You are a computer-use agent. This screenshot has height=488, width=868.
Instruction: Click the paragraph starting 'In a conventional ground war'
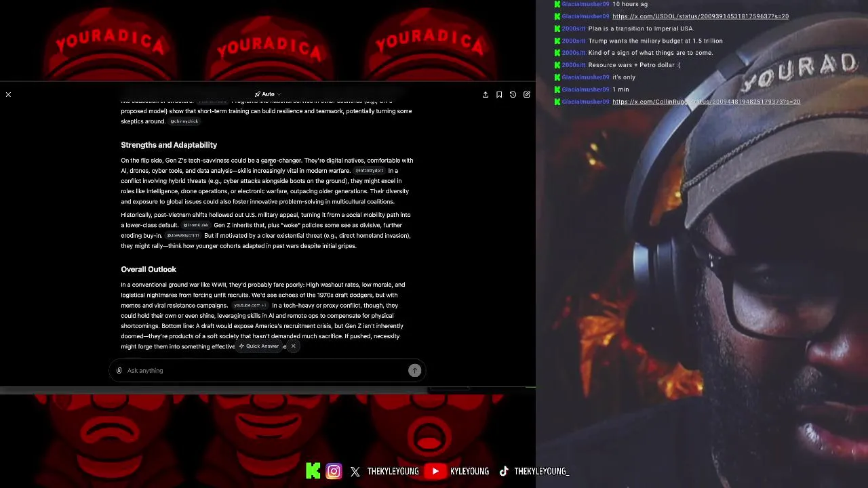point(263,316)
